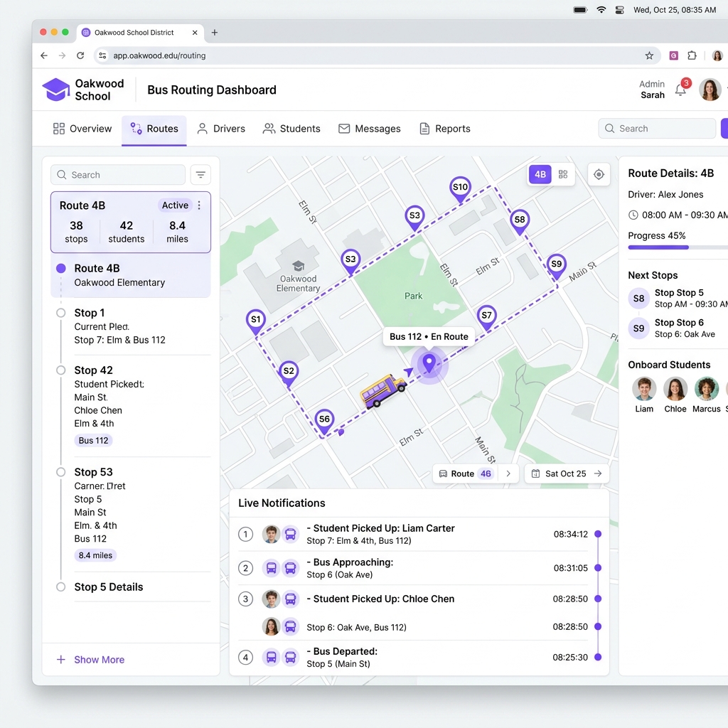Click the yellow school bus on the map
The width and height of the screenshot is (728, 728).
[383, 391]
